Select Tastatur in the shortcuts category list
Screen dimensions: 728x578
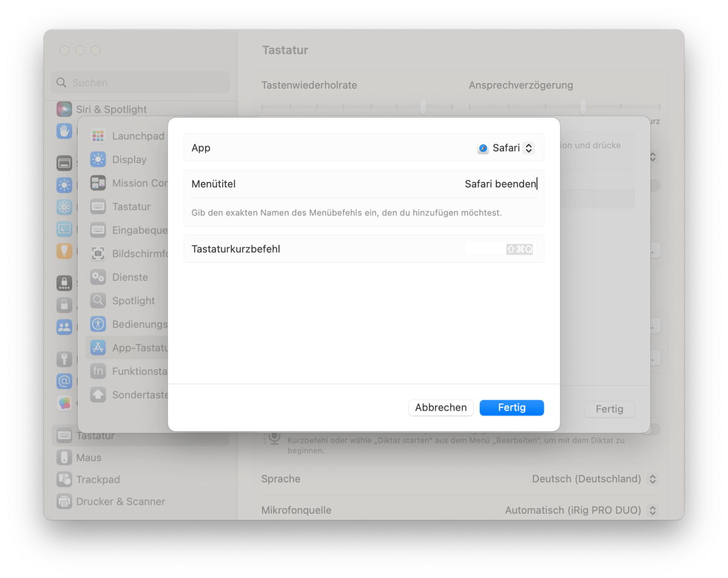[131, 207]
